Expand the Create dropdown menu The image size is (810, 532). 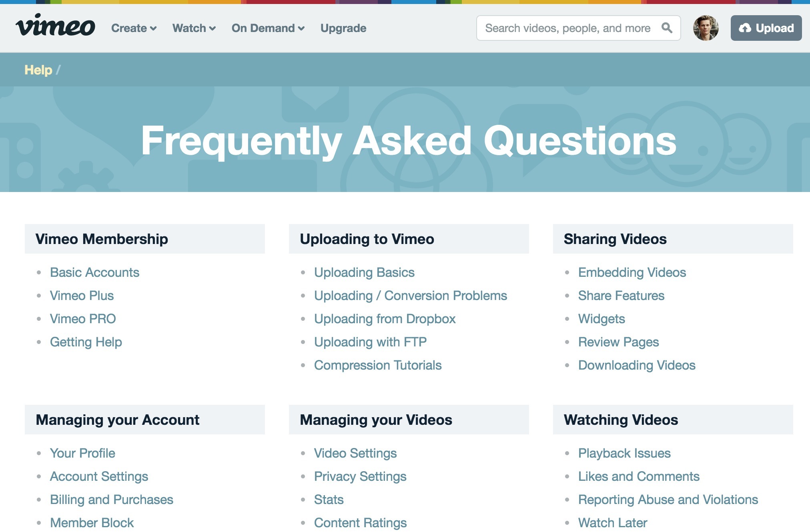(134, 28)
